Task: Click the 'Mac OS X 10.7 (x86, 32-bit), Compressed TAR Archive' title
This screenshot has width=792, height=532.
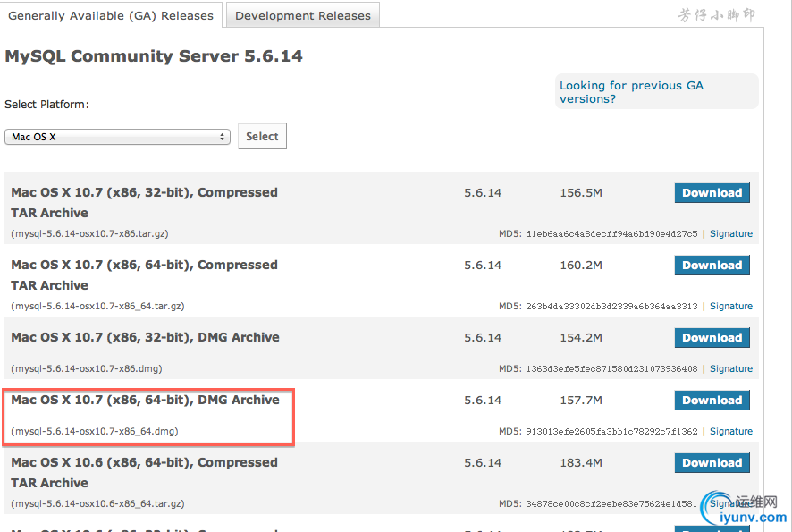Action: coord(145,203)
